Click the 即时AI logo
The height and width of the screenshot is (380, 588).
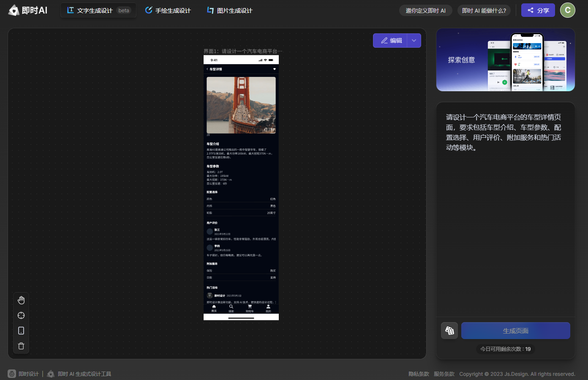pos(28,10)
